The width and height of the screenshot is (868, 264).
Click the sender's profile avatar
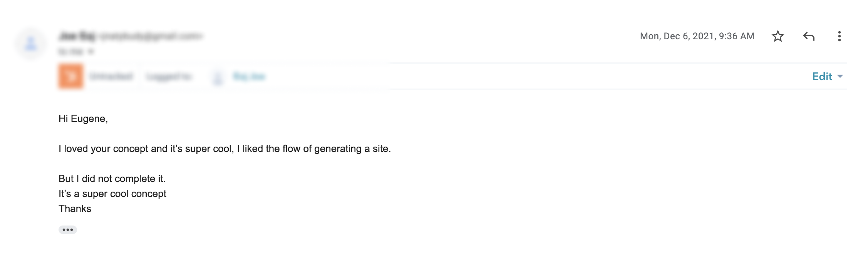[31, 43]
